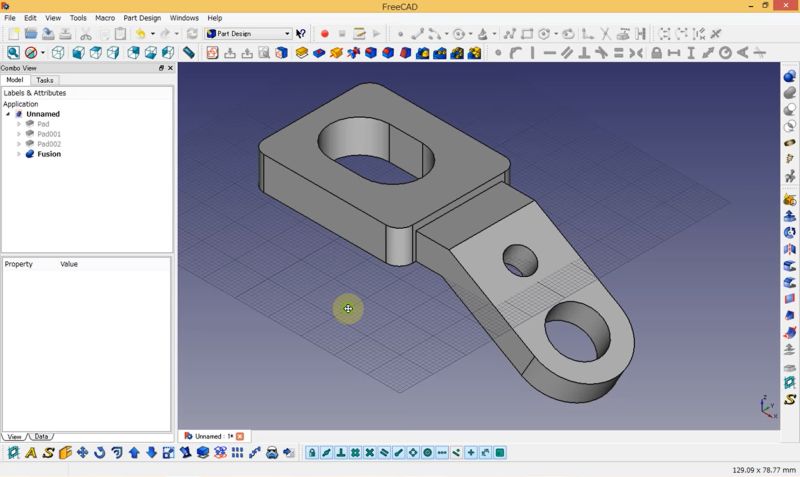
Task: Expand the Fusion tree item
Action: tap(19, 154)
